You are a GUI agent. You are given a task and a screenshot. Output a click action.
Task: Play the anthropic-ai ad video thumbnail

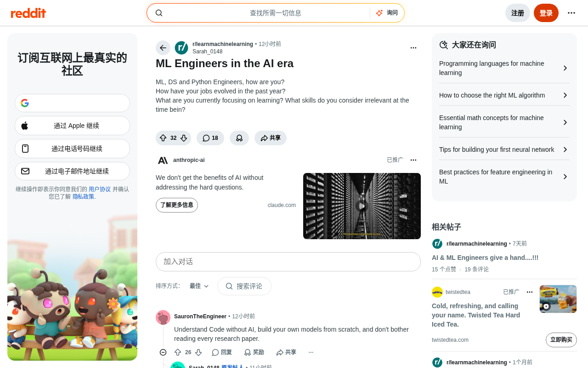click(x=362, y=206)
